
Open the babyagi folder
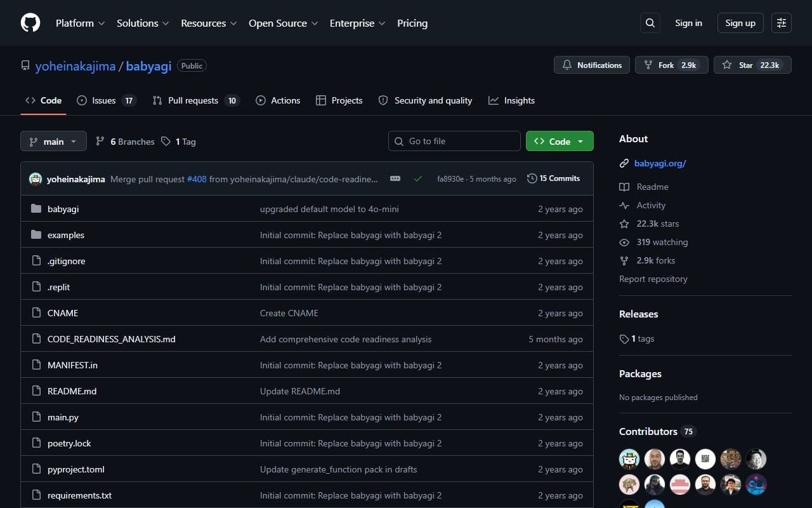(x=63, y=209)
